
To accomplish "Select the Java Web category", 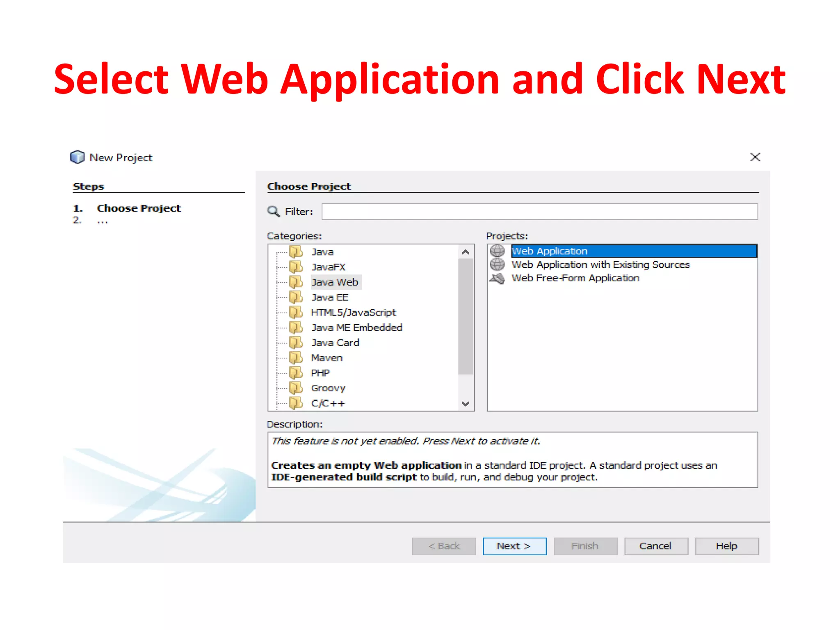I will (x=334, y=282).
